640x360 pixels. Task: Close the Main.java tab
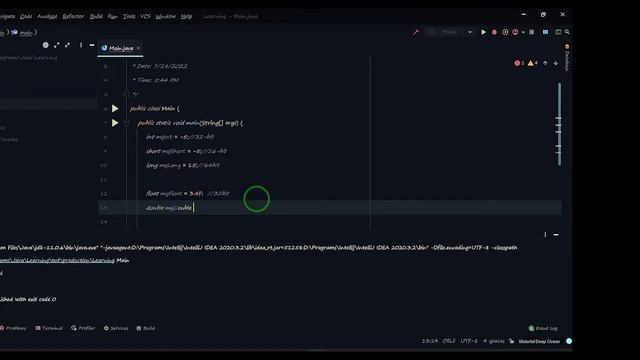pyautogui.click(x=138, y=48)
